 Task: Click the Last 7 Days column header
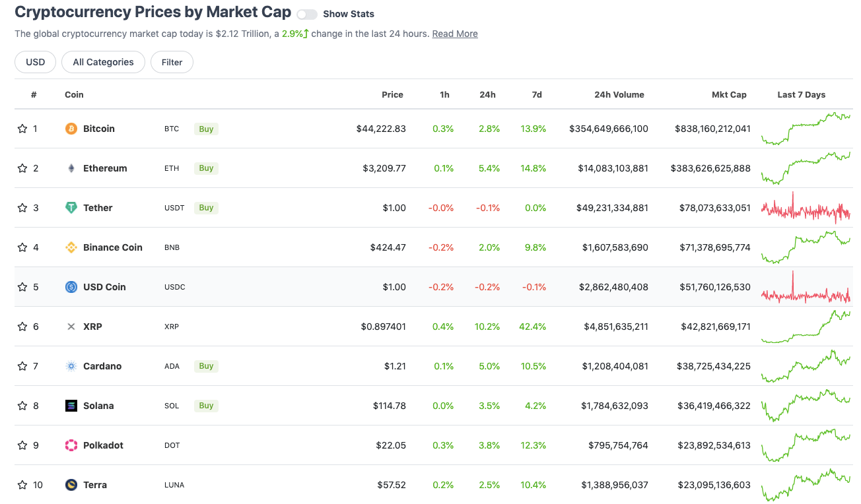802,94
